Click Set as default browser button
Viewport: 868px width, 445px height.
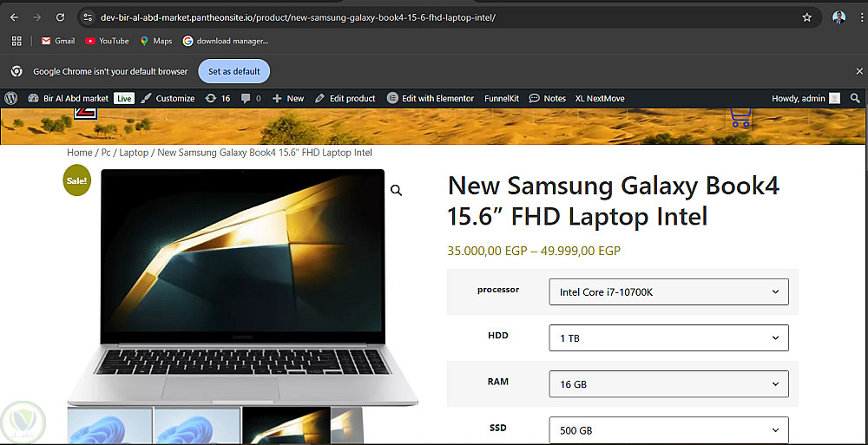click(x=234, y=71)
